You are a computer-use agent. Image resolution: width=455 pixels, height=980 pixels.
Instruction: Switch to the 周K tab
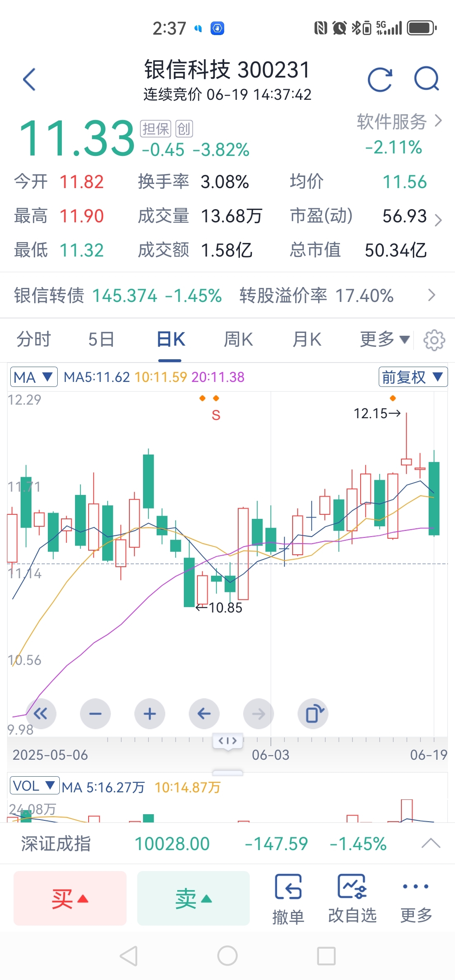click(x=238, y=339)
